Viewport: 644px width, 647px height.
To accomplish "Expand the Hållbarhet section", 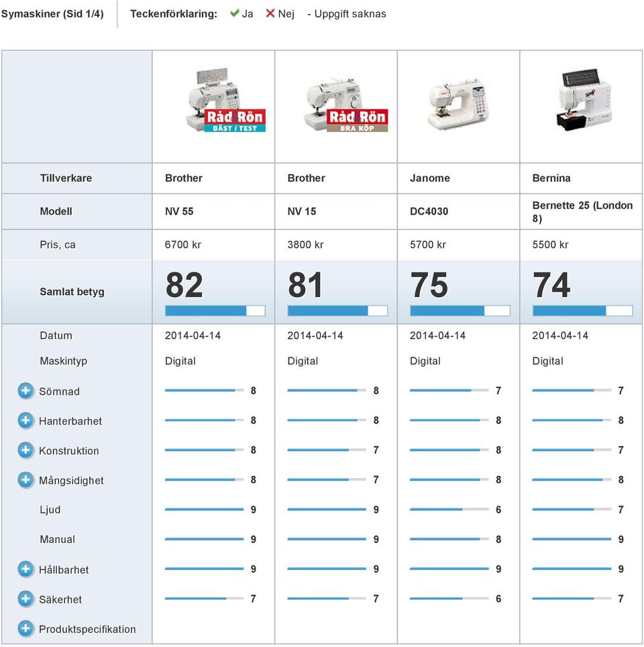I will (25, 569).
